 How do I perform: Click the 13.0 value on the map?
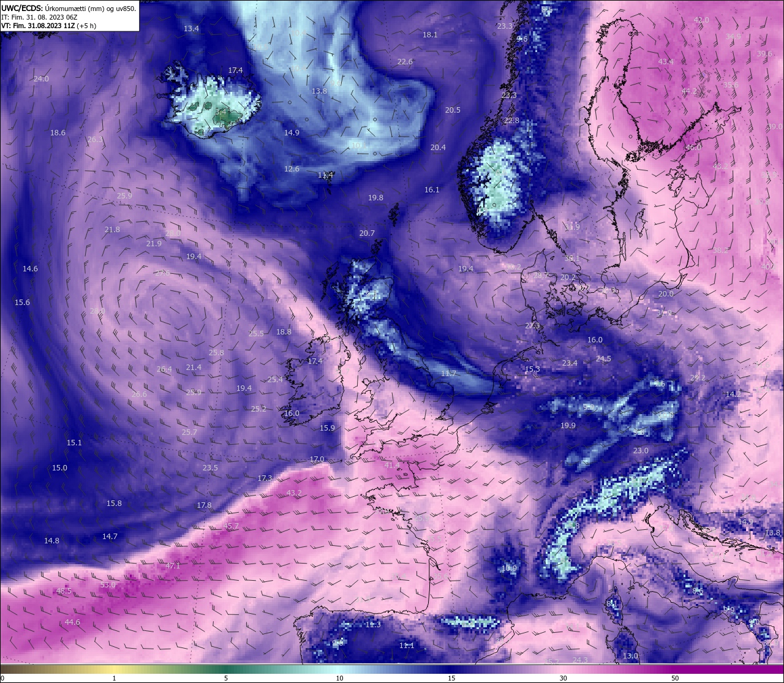[x=630, y=656]
